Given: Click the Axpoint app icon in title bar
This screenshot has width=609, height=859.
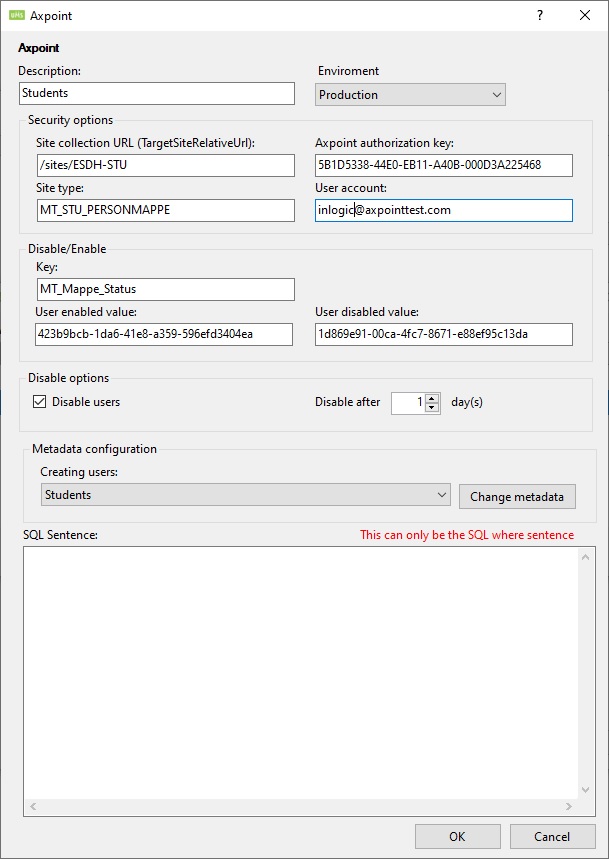Looking at the screenshot, I should click(x=16, y=16).
